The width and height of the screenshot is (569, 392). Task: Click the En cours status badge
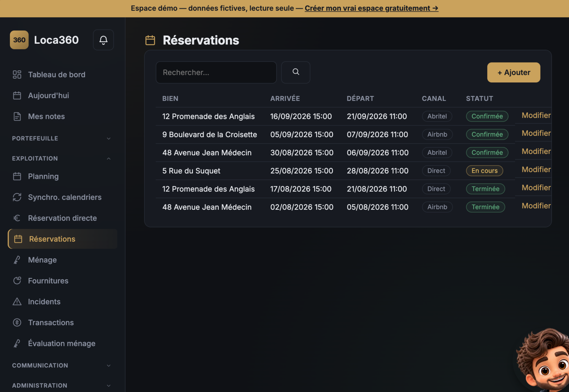pos(484,171)
